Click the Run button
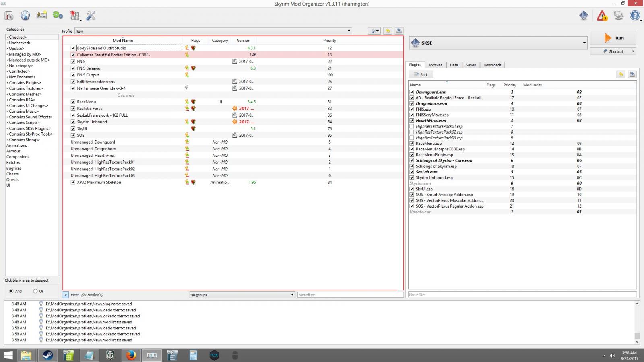644x362 pixels. tap(613, 38)
